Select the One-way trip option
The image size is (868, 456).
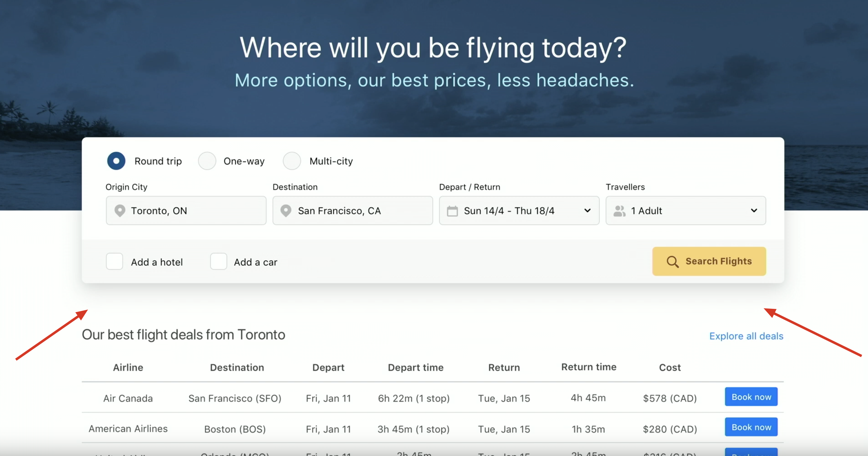(x=207, y=161)
